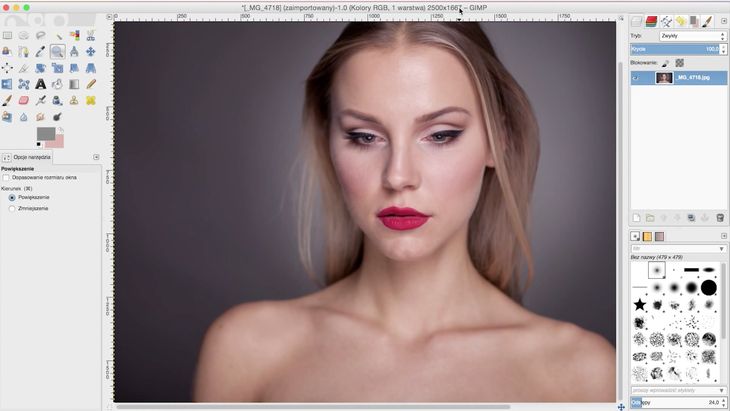Select the Flip tool
730x411 pixels.
pyautogui.click(x=7, y=84)
